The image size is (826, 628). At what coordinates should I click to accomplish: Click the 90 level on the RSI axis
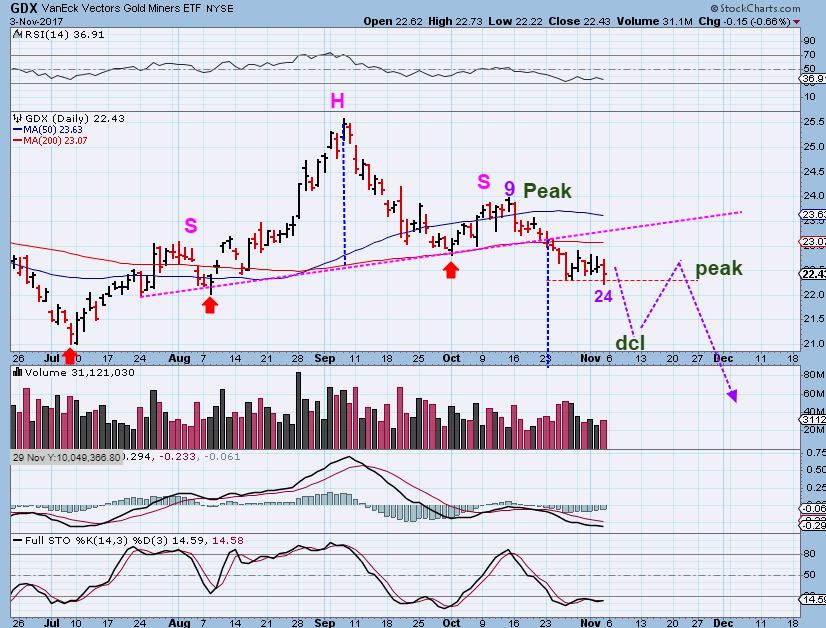[809, 41]
